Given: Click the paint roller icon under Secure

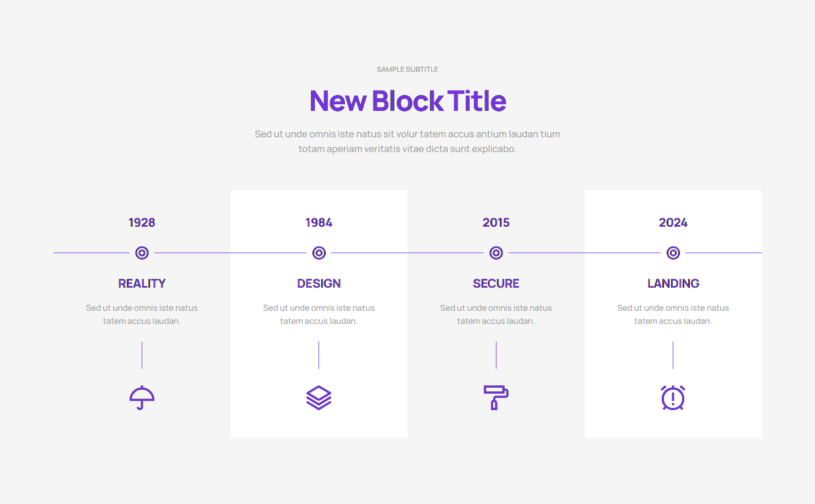Looking at the screenshot, I should (496, 397).
